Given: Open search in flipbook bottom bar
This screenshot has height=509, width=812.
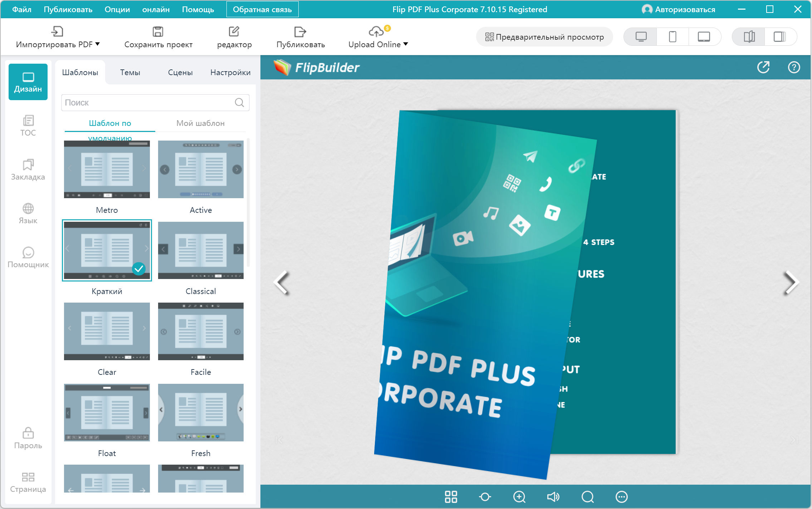Looking at the screenshot, I should (x=587, y=497).
